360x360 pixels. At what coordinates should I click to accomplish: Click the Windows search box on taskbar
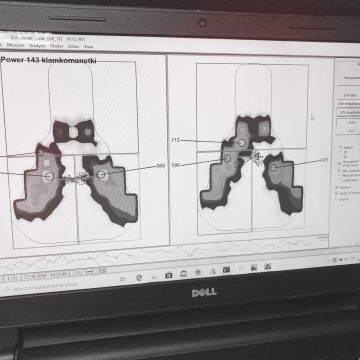[x=40, y=286]
